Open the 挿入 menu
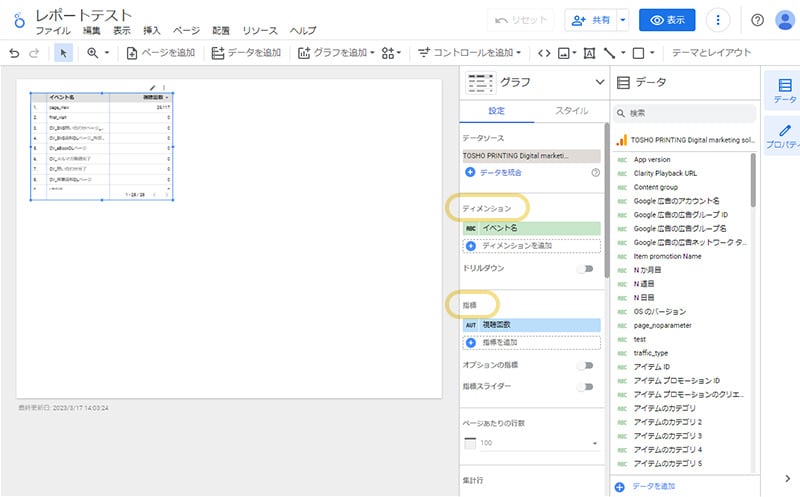The width and height of the screenshot is (800, 497). 152,31
